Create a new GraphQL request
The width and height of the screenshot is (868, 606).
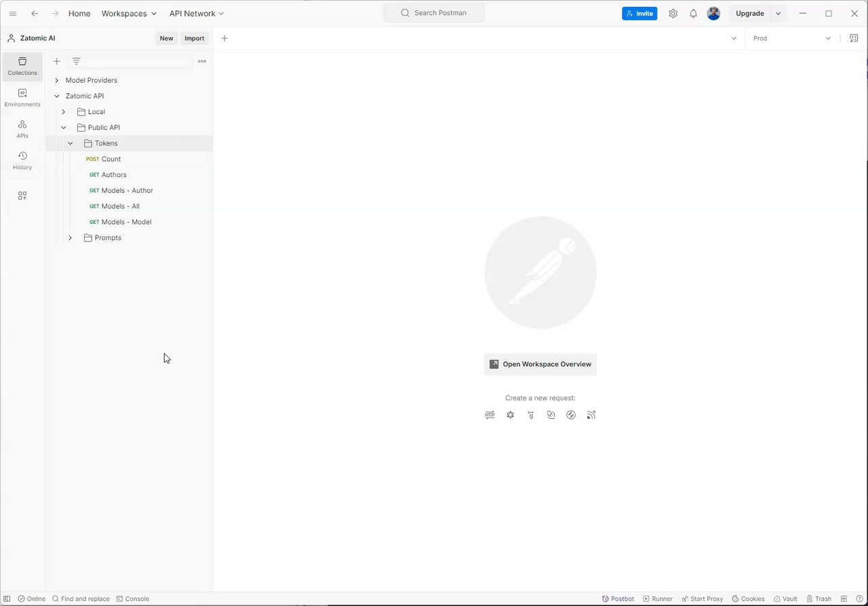coord(511,415)
